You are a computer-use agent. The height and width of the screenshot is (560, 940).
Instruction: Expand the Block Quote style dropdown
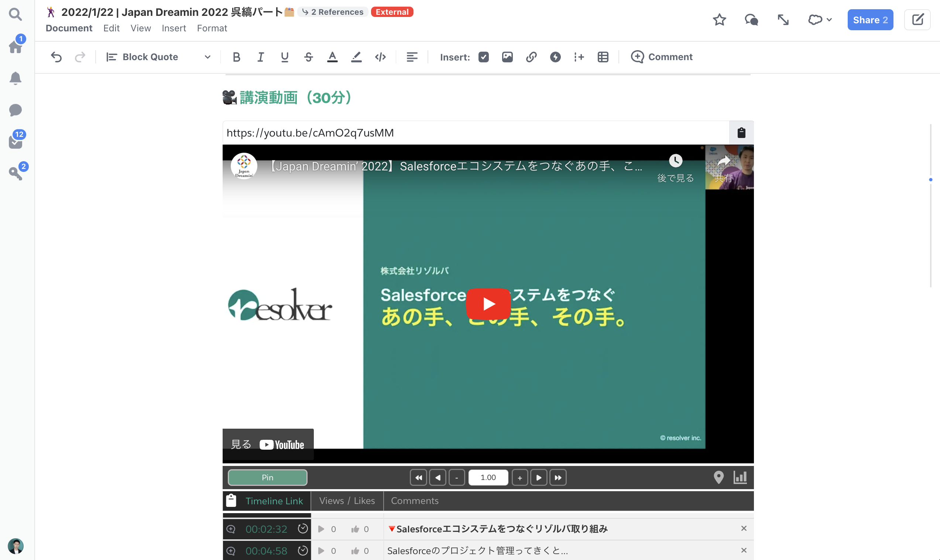tap(207, 57)
